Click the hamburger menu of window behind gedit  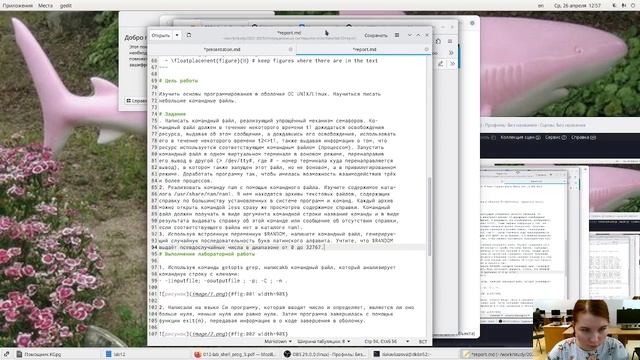pos(450,41)
